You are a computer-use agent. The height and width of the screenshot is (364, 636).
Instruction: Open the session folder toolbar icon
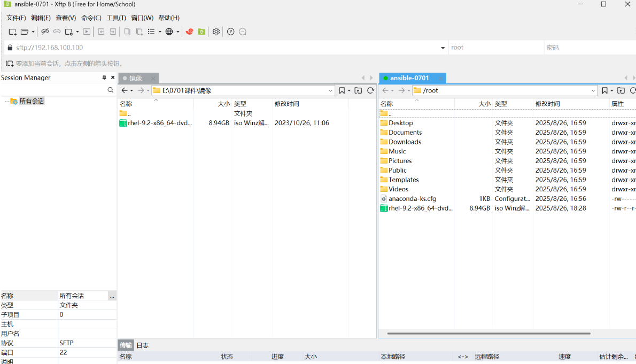[25, 32]
